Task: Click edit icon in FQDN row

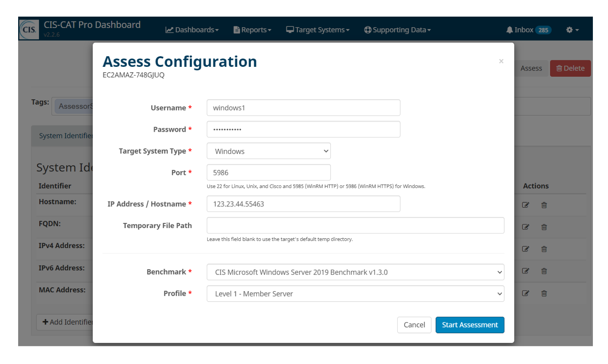Action: (525, 227)
